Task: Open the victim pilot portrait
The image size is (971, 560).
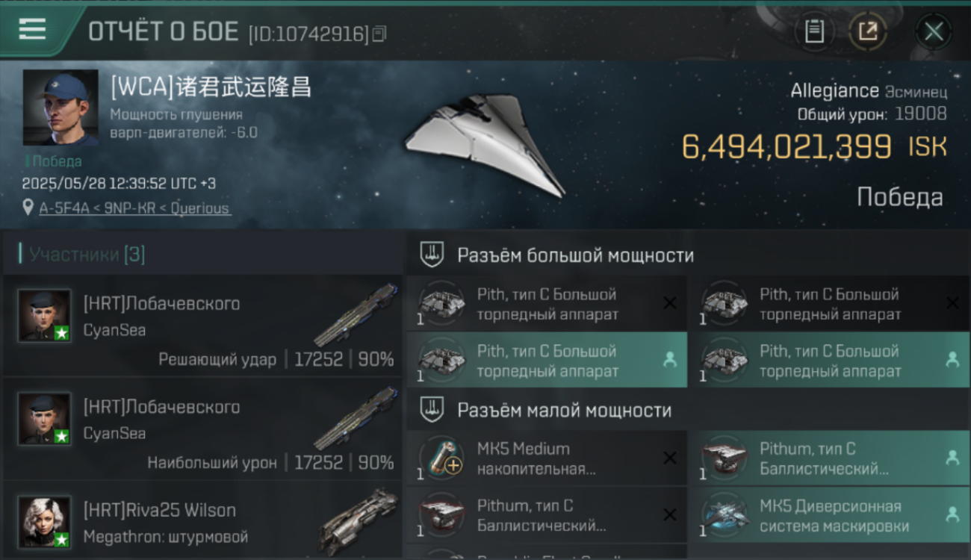Action: (61, 108)
